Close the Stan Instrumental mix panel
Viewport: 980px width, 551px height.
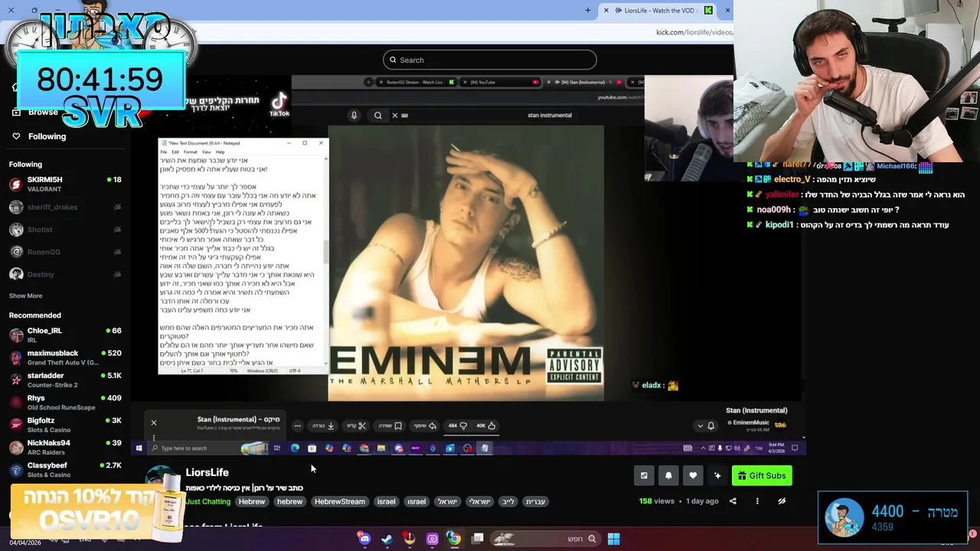[x=153, y=422]
